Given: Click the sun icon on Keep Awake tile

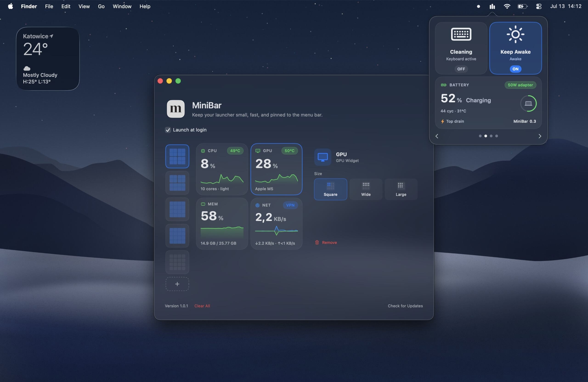Looking at the screenshot, I should (515, 34).
